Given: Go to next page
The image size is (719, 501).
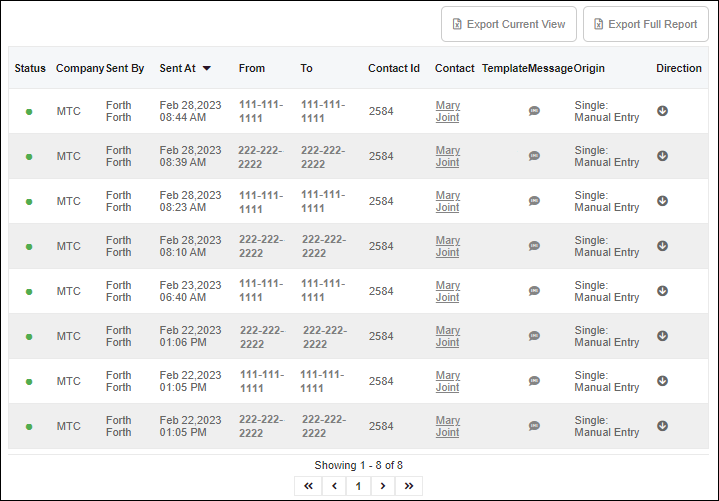Looking at the screenshot, I should click(x=382, y=486).
